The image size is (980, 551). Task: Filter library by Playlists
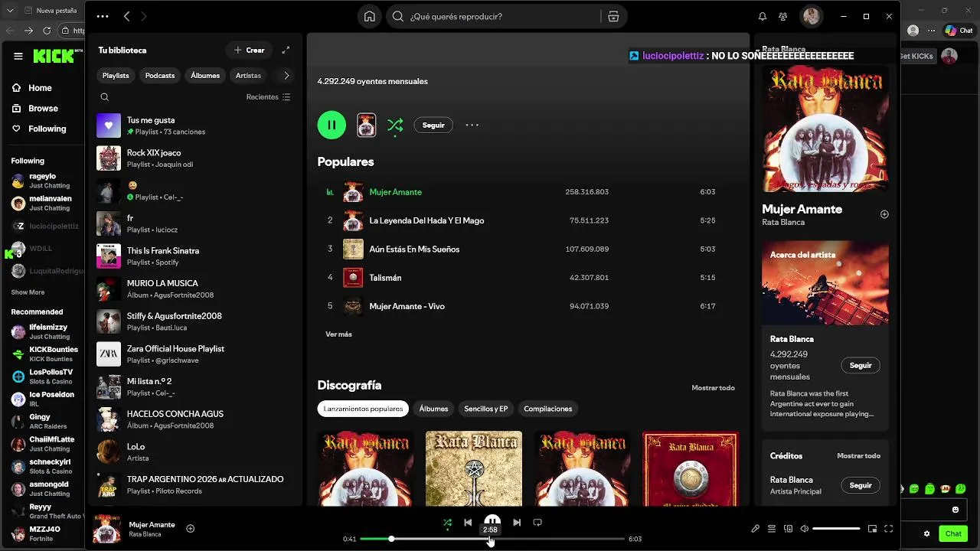[116, 76]
